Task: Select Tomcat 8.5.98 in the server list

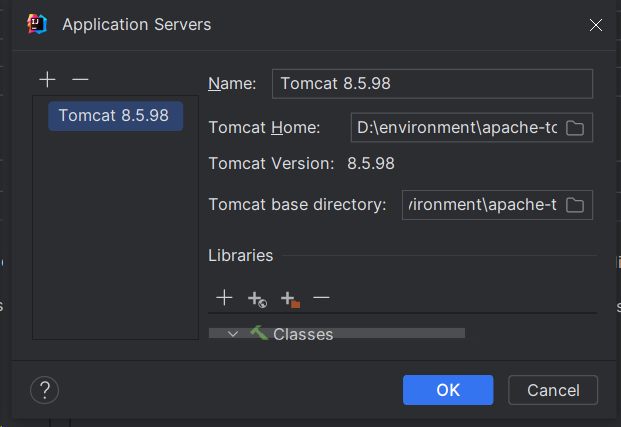Action: point(116,116)
